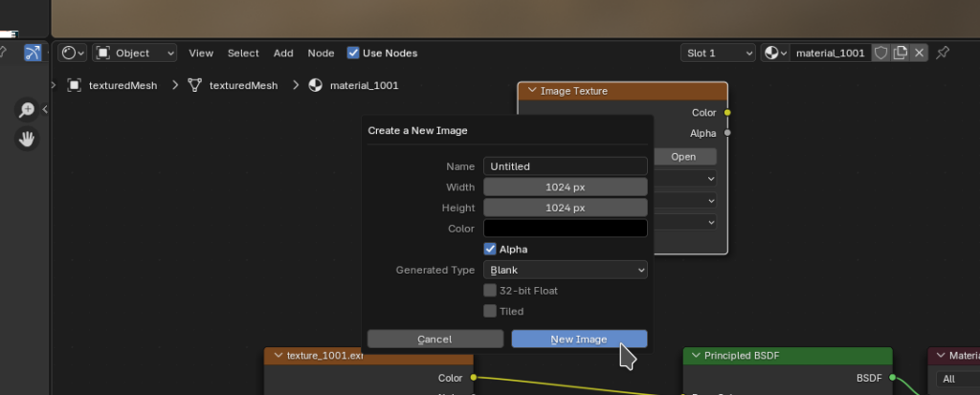Screen dimensions: 980x395
Task: Browse materials with sphere icon dropdown
Action: click(x=775, y=54)
